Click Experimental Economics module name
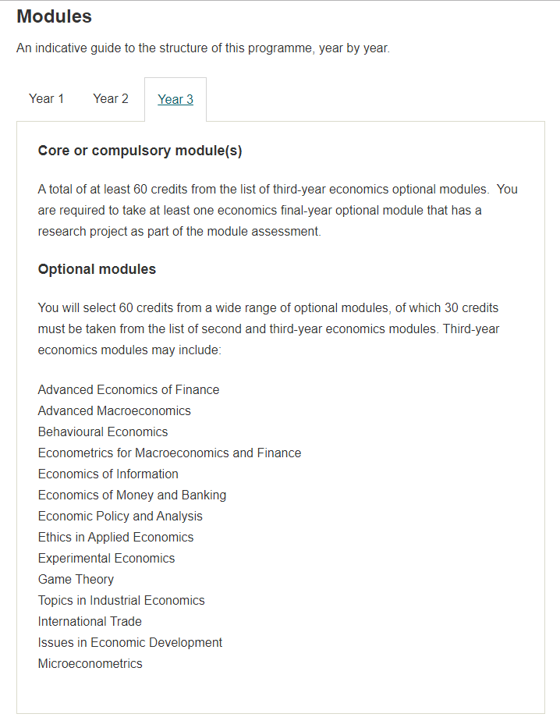The image size is (560, 728). click(106, 558)
